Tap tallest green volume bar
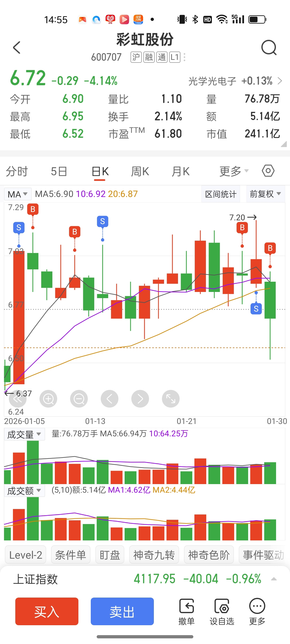 (33, 462)
